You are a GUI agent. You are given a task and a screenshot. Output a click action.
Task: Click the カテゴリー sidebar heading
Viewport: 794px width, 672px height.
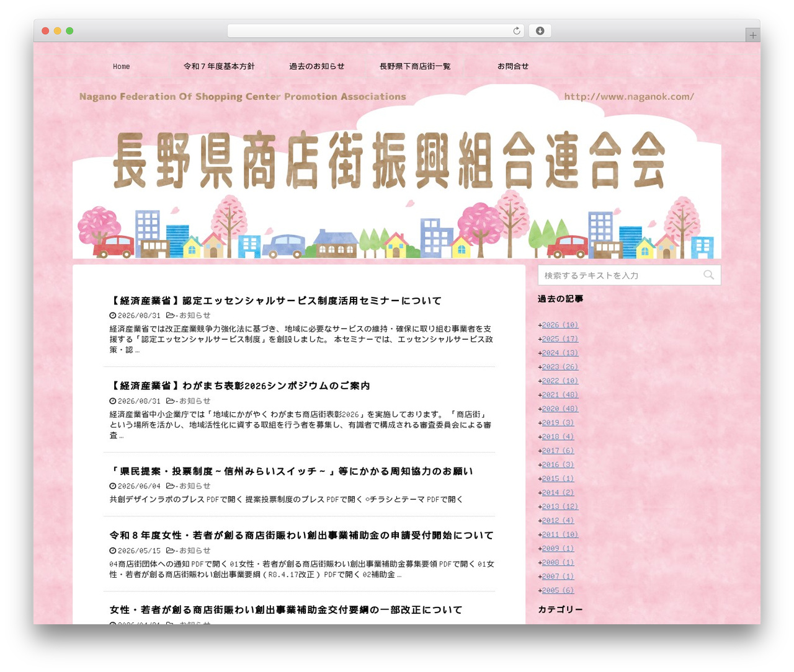560,609
